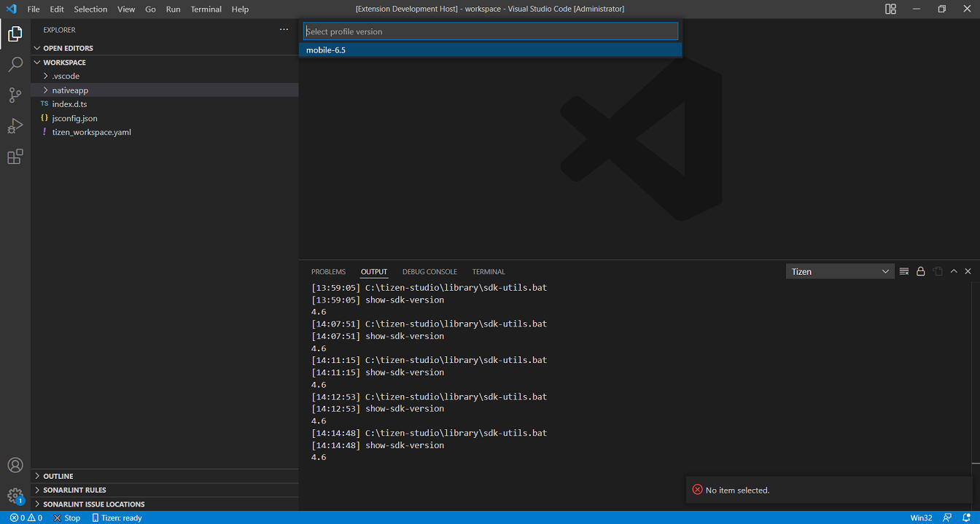Open the notifications bell in status bar
This screenshot has width=980, height=524.
tap(966, 517)
